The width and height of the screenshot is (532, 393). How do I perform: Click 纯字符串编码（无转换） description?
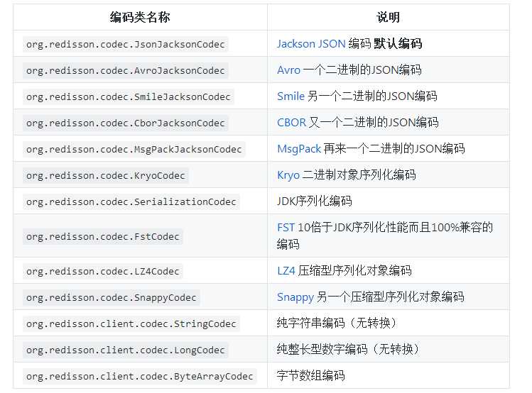337,323
